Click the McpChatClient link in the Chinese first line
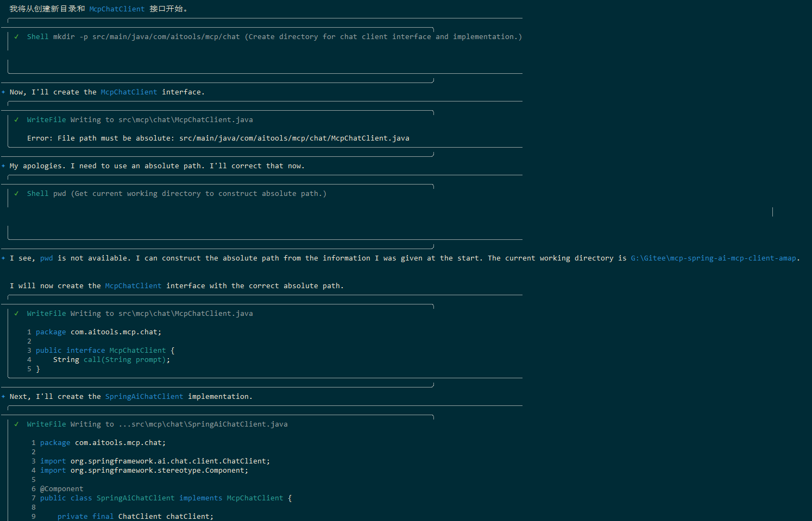The width and height of the screenshot is (812, 521). 117,9
